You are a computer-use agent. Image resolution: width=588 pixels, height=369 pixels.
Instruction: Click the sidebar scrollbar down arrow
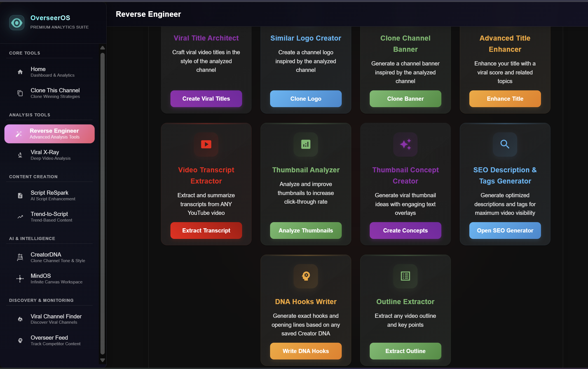pyautogui.click(x=102, y=360)
